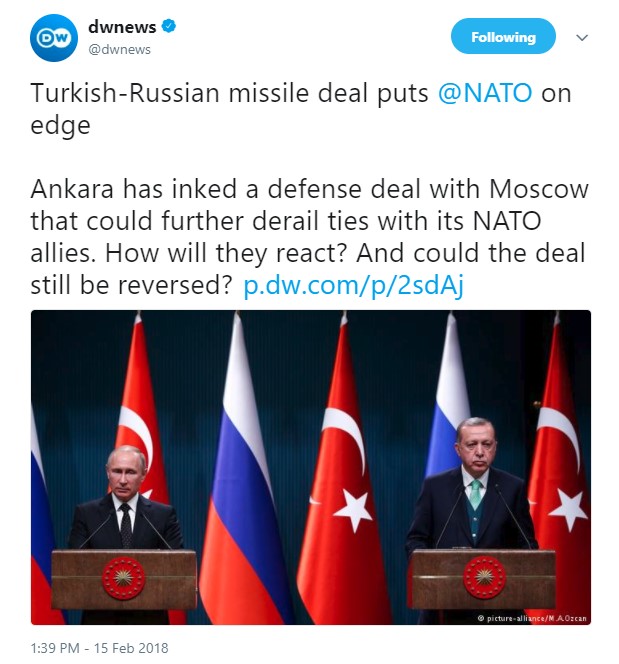Click the man at the left podium
Image resolution: width=619 pixels, height=664 pixels.
(x=125, y=502)
